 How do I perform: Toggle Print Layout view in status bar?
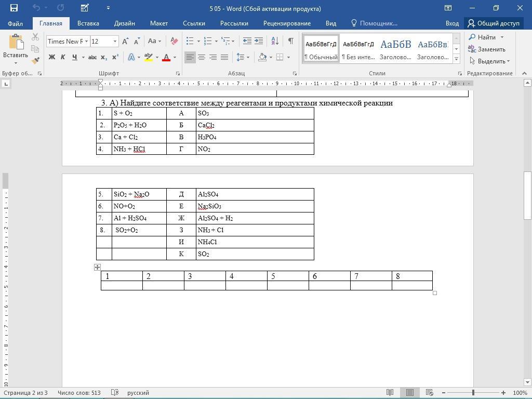point(409,393)
